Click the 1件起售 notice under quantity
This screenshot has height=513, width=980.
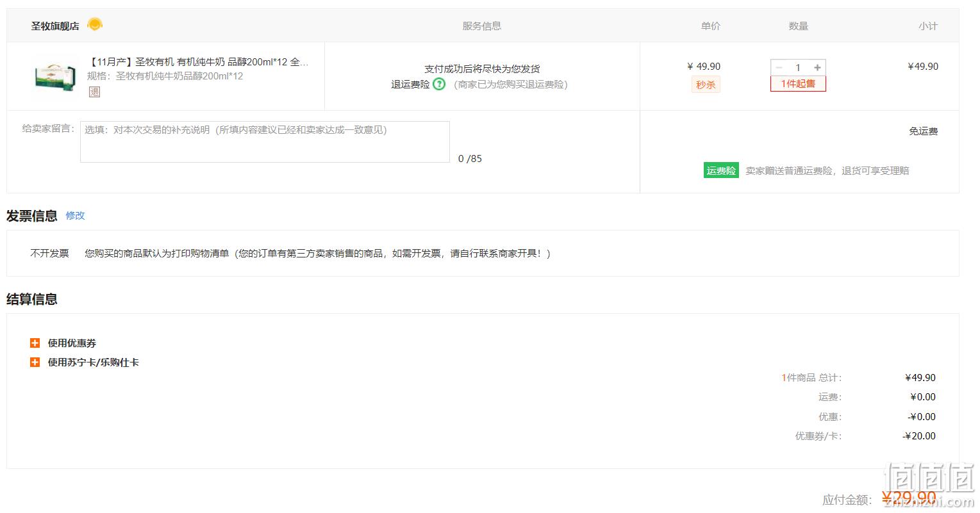point(798,84)
